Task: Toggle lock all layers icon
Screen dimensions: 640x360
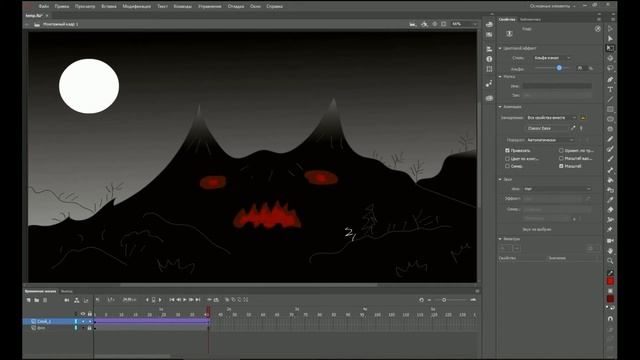Action: pos(90,314)
